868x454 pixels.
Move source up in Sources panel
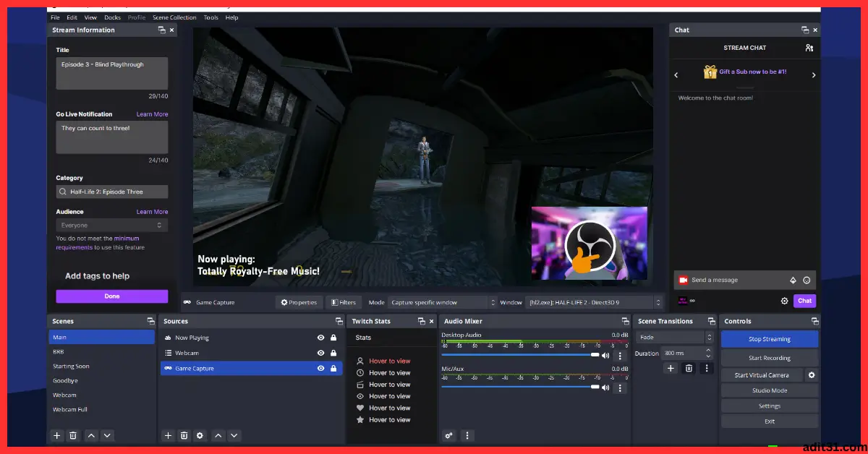click(x=218, y=435)
